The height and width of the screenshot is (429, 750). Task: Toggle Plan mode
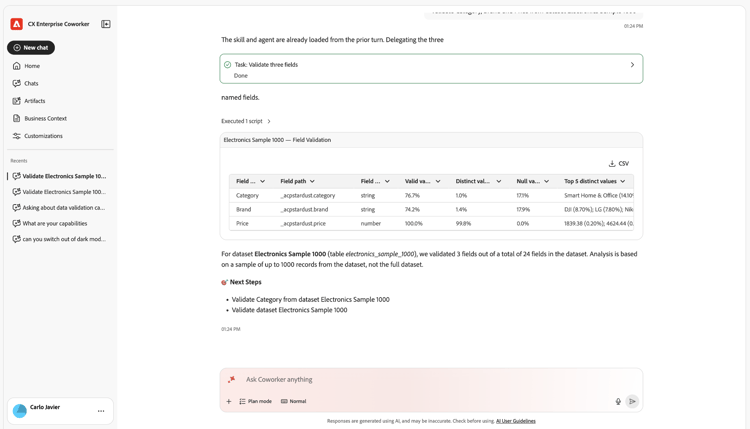(x=255, y=401)
